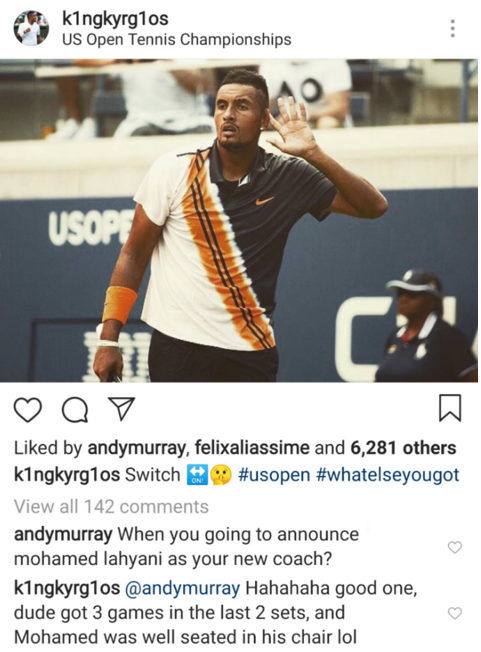Open comments via speech bubble icon
This screenshot has height=652, width=481.
click(75, 410)
